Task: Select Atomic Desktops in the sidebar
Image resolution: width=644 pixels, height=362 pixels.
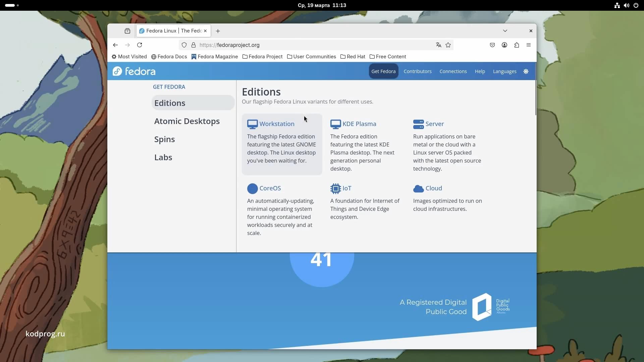Action: pyautogui.click(x=187, y=121)
